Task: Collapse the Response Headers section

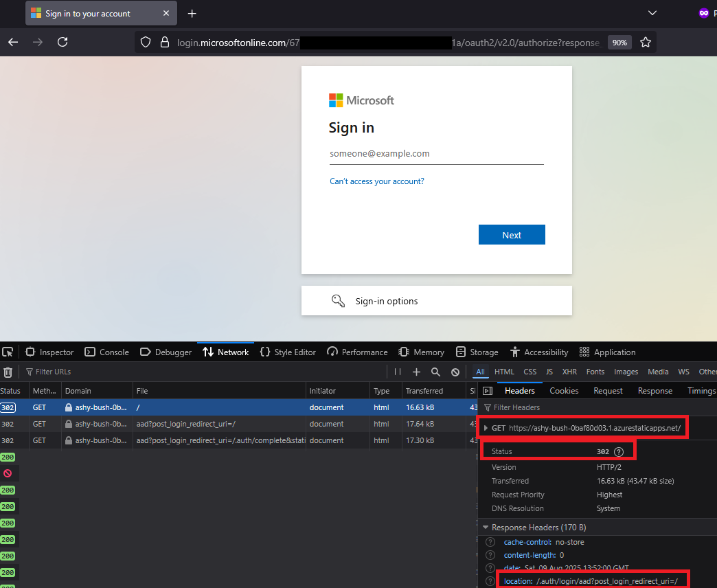Action: point(486,527)
